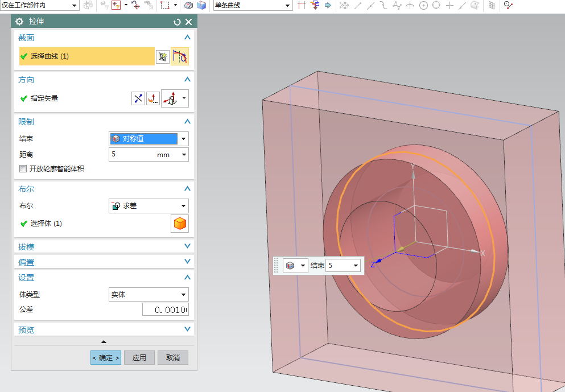Viewport: 565px width, 392px height.
Task: Click the 公差 tolerance input field
Action: point(165,310)
